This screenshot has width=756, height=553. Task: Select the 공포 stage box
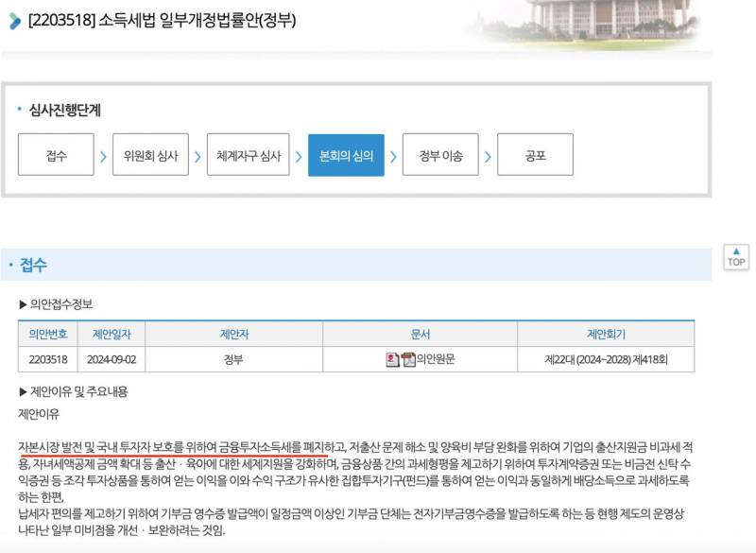click(x=535, y=155)
